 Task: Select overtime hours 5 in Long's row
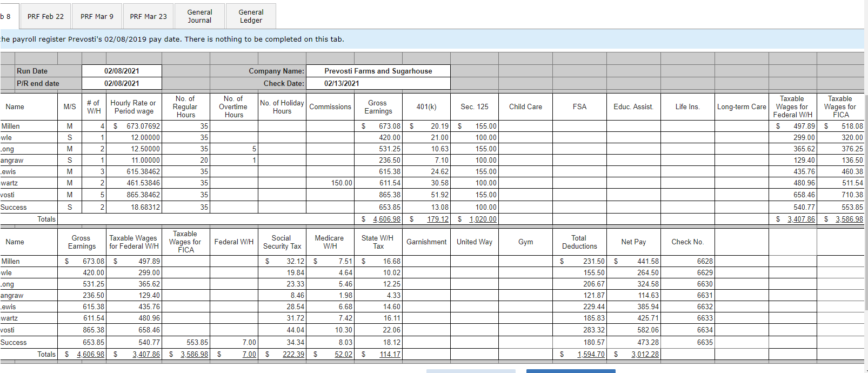(x=233, y=149)
